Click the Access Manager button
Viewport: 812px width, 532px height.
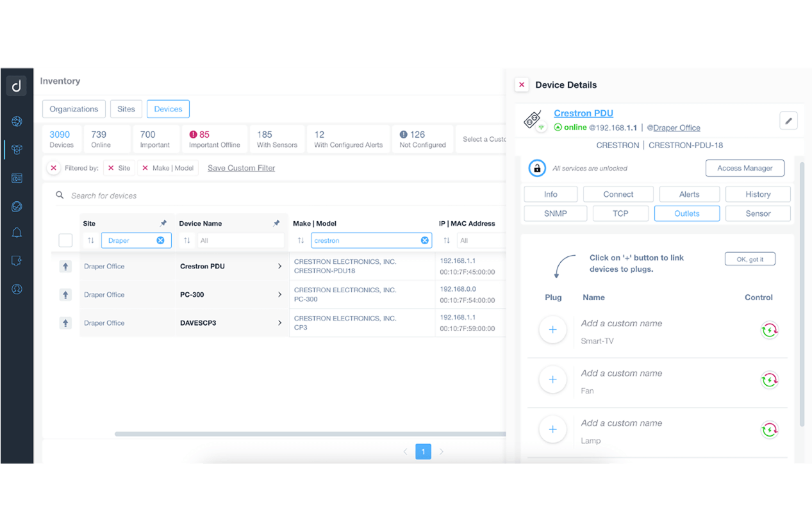[745, 168]
